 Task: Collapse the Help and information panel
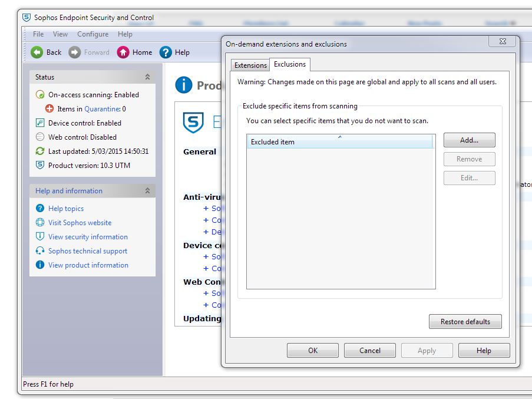point(148,191)
